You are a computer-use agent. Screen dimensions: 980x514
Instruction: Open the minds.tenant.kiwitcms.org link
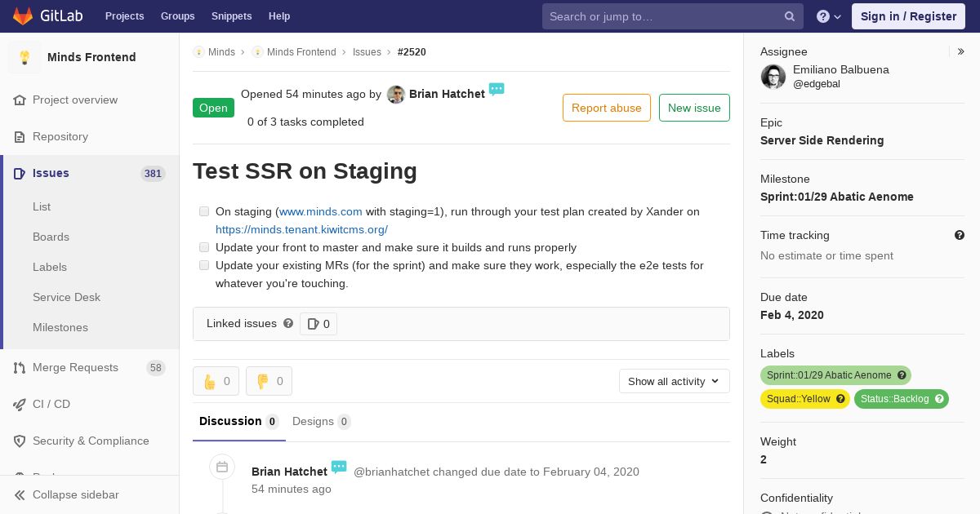301,230
